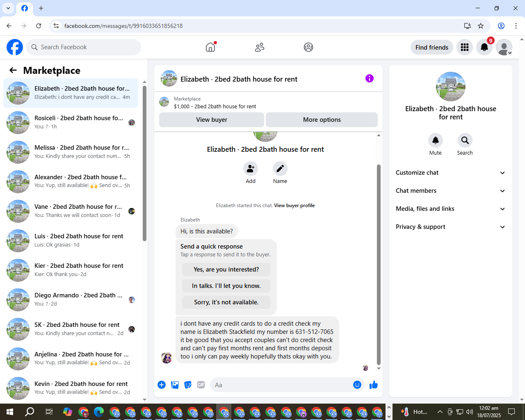Open the Friends icon in top navigation

click(260, 47)
